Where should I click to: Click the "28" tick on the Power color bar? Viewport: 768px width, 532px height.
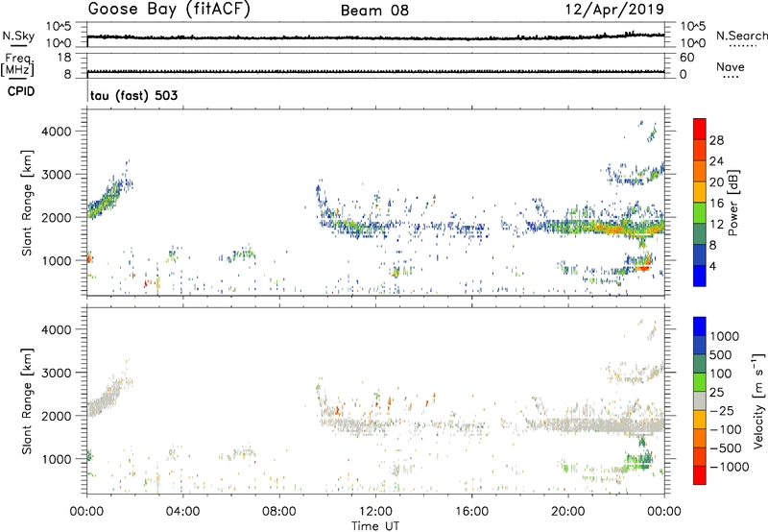pyautogui.click(x=716, y=140)
